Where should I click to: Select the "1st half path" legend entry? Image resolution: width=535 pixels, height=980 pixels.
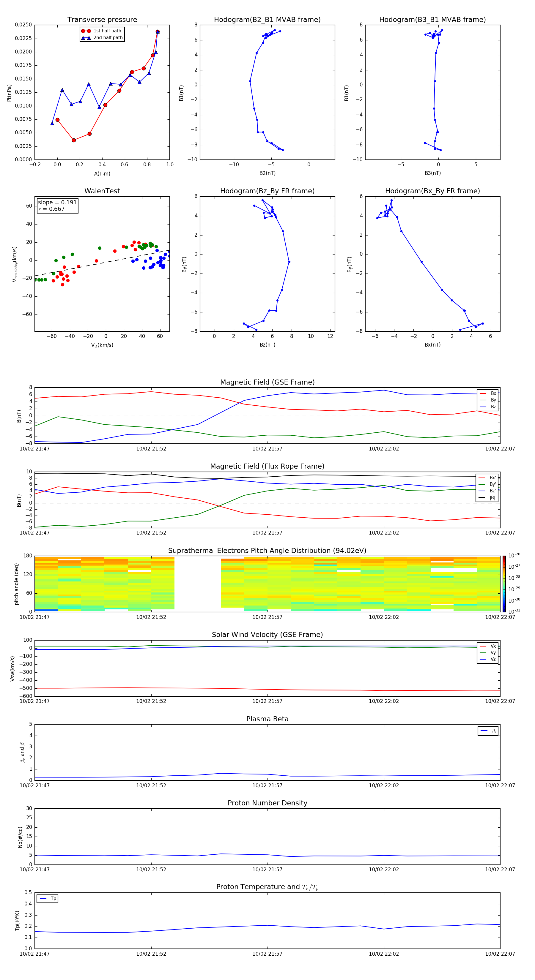(x=102, y=31)
